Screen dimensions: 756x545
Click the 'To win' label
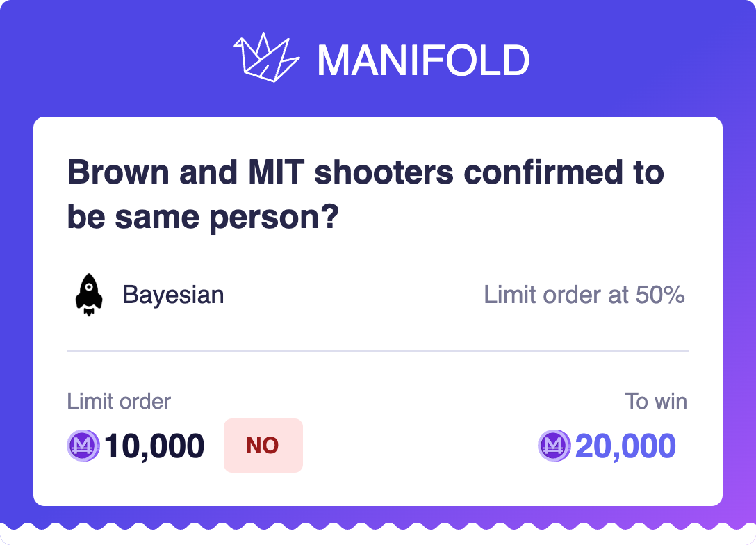655,401
